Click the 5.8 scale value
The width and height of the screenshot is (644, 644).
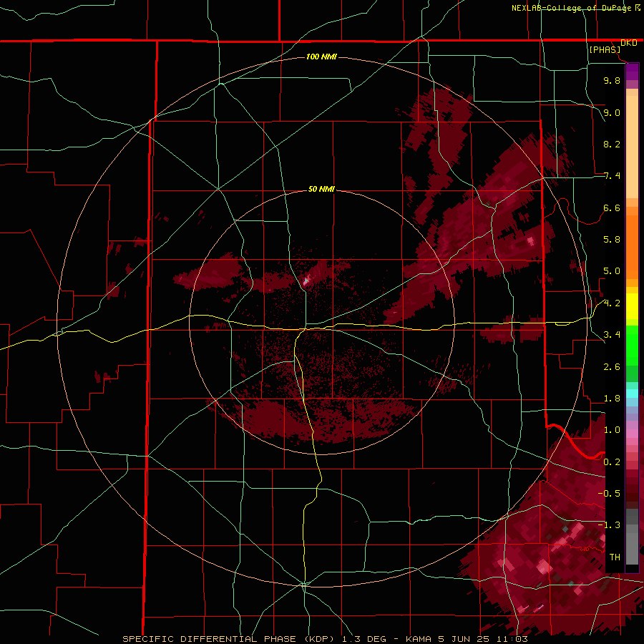(612, 240)
